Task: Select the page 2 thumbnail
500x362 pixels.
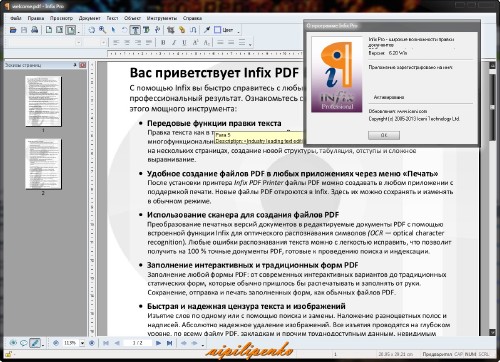Action: pos(43,164)
